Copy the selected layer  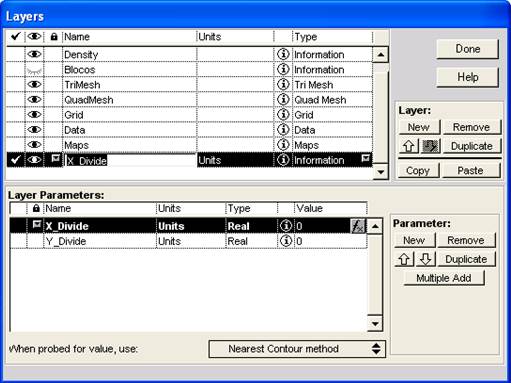click(x=418, y=171)
